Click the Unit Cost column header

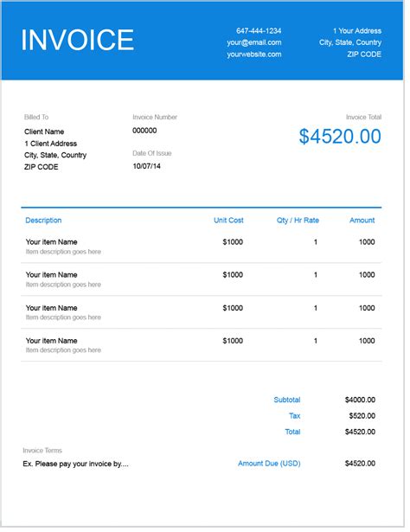pos(228,221)
